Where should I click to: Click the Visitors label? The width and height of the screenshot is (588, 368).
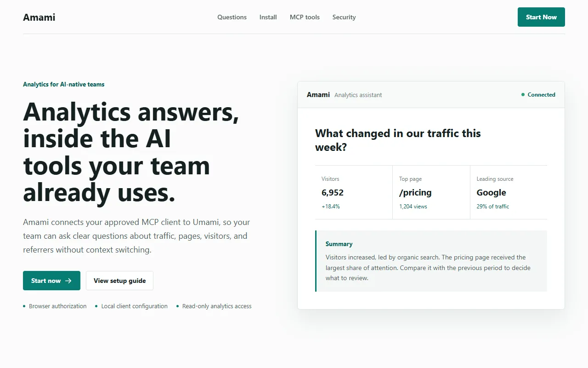[330, 179]
